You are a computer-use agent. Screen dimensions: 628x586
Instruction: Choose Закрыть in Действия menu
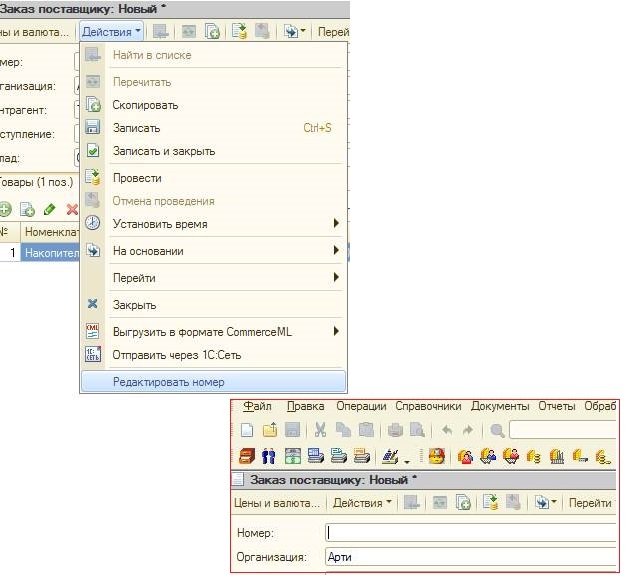point(213,305)
